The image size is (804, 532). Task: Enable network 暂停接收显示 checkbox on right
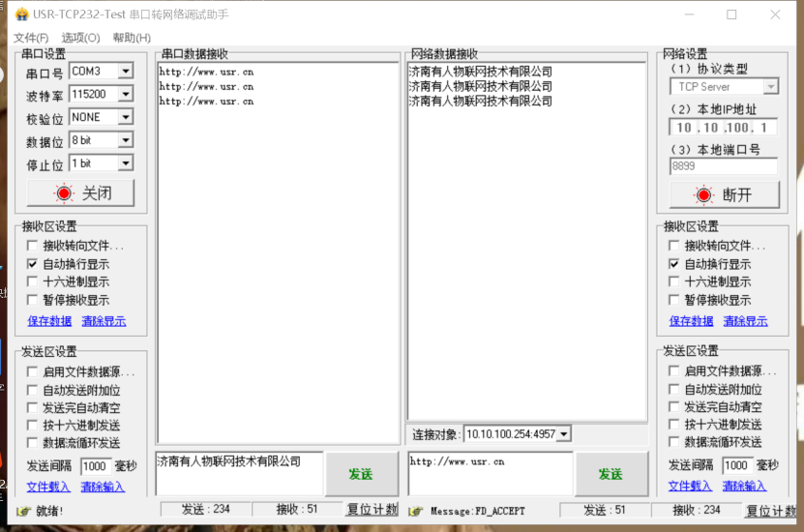click(675, 300)
